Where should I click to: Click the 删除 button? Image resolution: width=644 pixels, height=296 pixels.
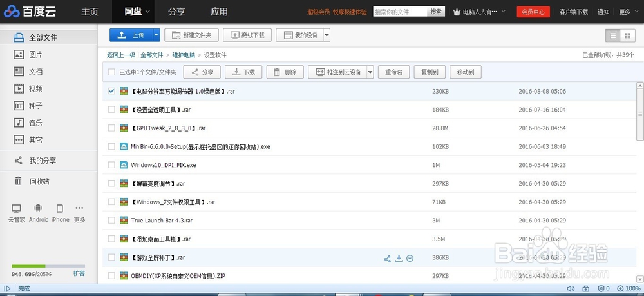(285, 72)
